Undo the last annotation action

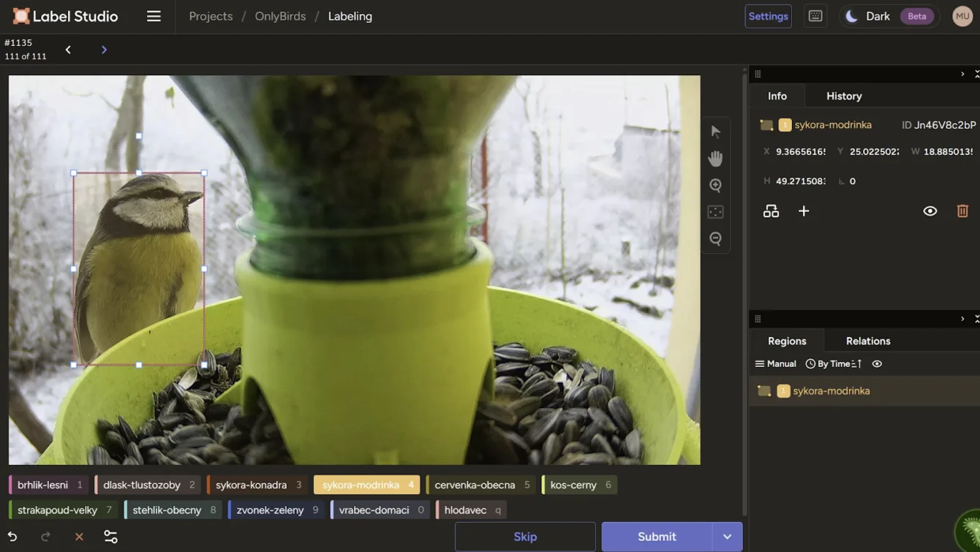click(12, 537)
